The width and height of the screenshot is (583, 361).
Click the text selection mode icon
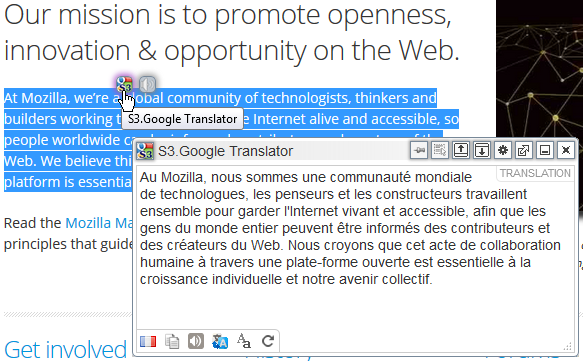[440, 151]
